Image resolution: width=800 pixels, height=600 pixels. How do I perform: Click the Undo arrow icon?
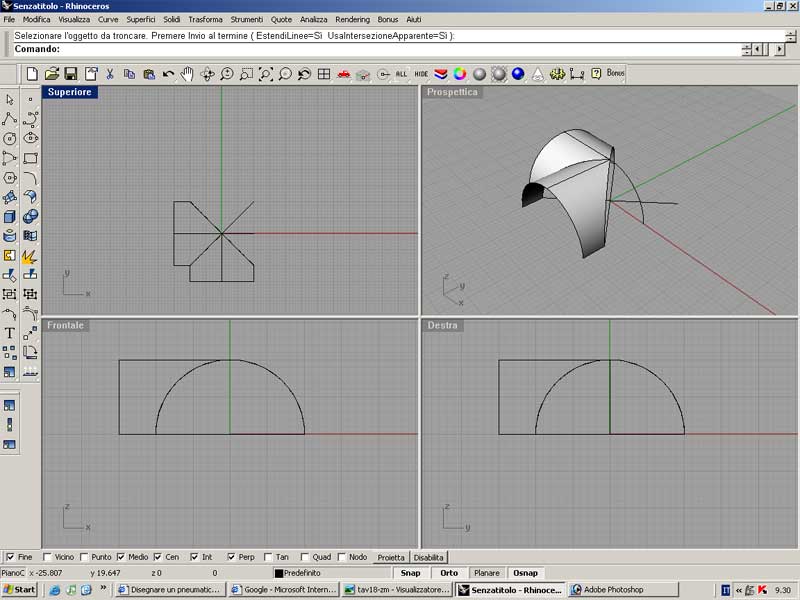coord(168,74)
